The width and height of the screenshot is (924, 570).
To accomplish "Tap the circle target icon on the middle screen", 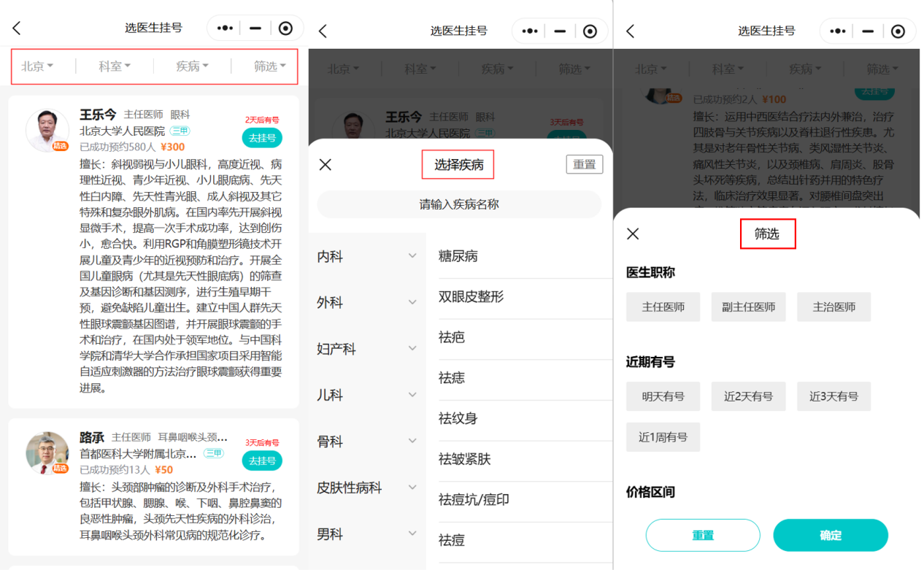I will [x=590, y=31].
